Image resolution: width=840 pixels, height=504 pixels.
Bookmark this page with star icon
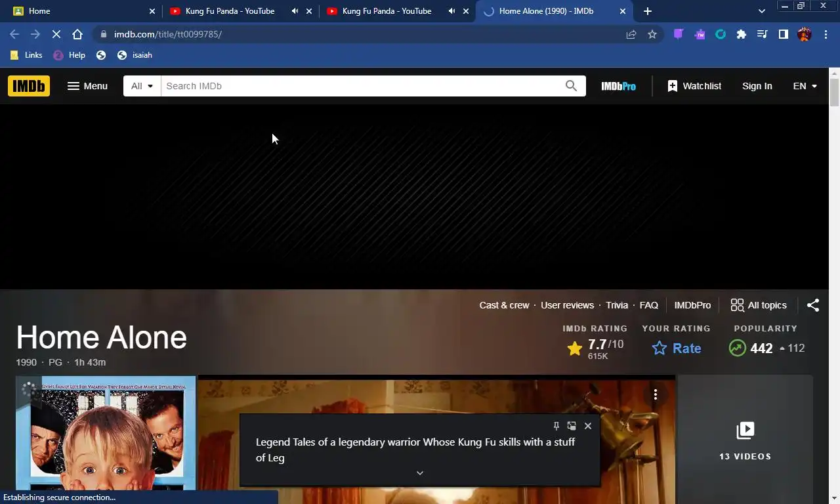(x=652, y=34)
